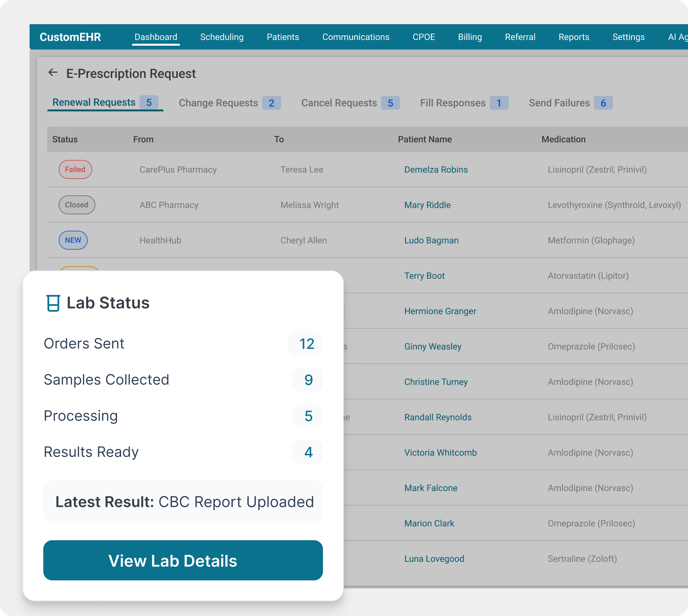The height and width of the screenshot is (616, 688).
Task: Click the back arrow beside E-Prescription Request
Action: tap(53, 73)
